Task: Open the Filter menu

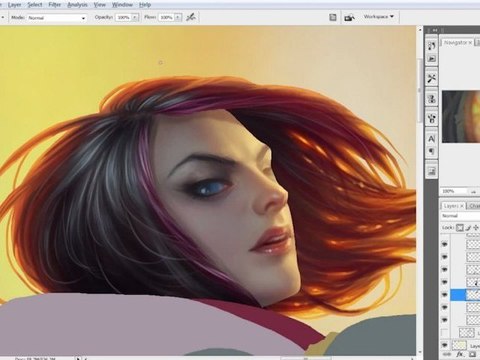Action: [x=55, y=5]
